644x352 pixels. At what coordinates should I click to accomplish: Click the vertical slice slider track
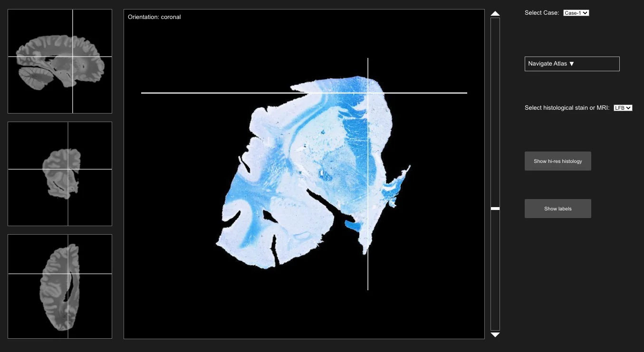click(495, 174)
